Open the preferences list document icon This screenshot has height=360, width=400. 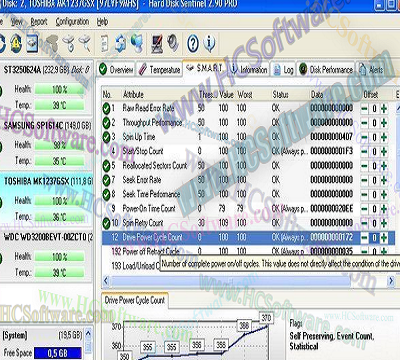point(105,43)
